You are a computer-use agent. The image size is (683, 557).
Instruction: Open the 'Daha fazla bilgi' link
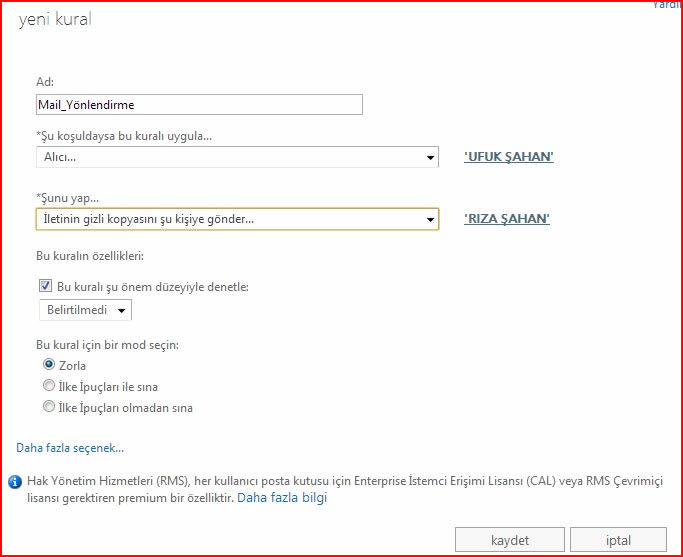(282, 497)
